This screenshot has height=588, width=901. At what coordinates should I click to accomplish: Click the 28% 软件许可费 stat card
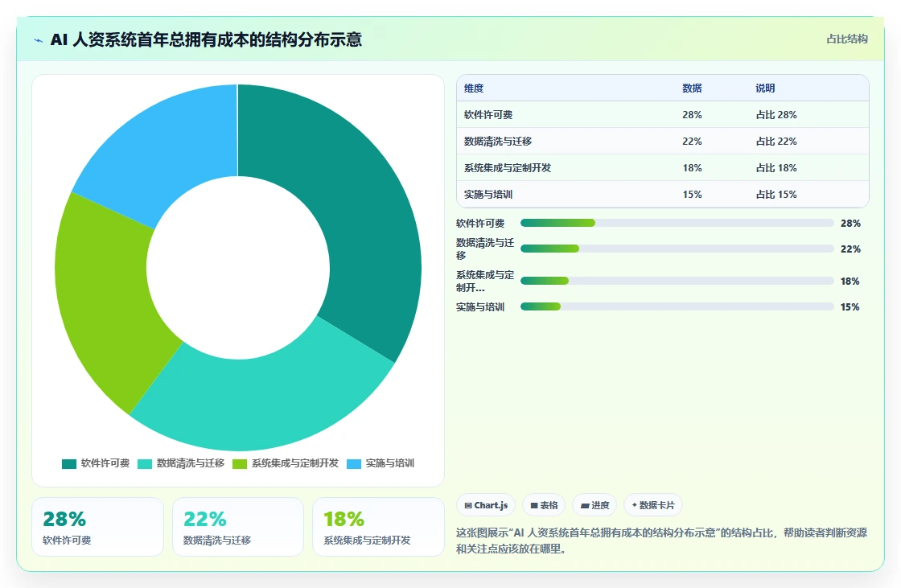point(97,527)
